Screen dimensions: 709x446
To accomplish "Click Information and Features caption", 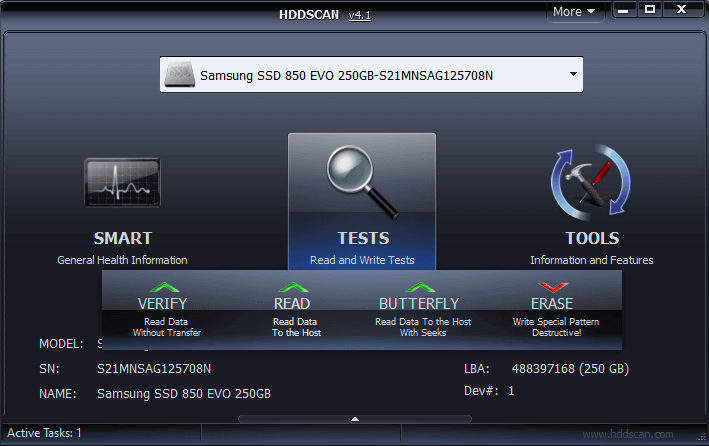I will point(591,260).
